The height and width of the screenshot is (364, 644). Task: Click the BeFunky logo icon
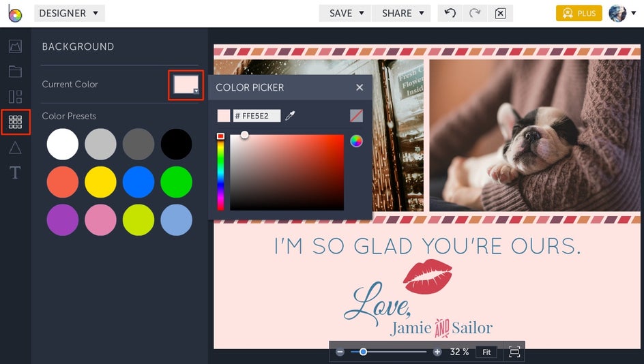coord(15,14)
